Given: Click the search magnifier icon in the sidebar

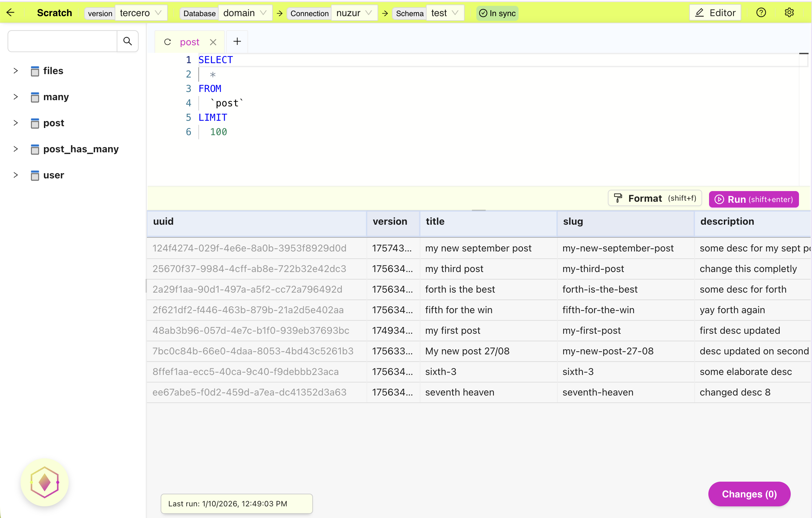Looking at the screenshot, I should coord(127,41).
